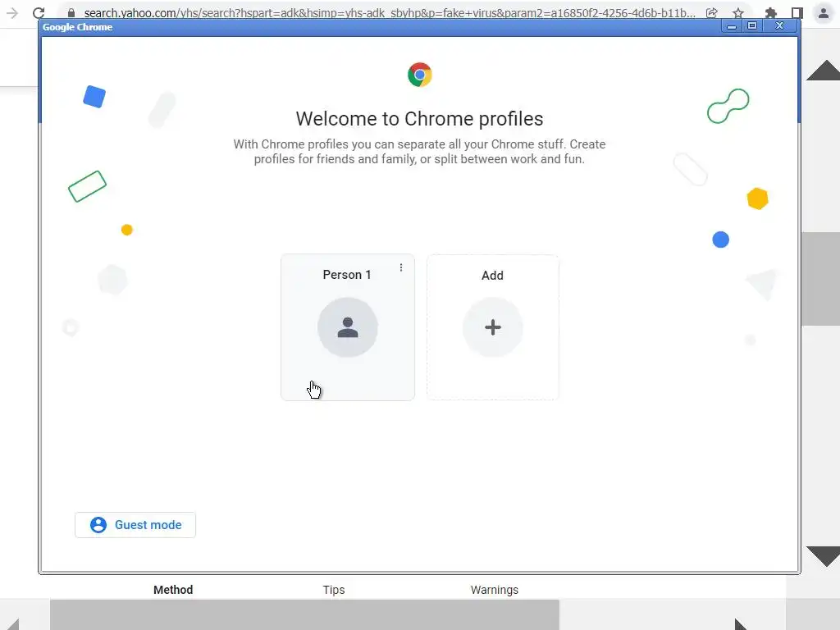840x630 pixels.
Task: Close the Google Chrome profiles window
Action: [x=779, y=25]
